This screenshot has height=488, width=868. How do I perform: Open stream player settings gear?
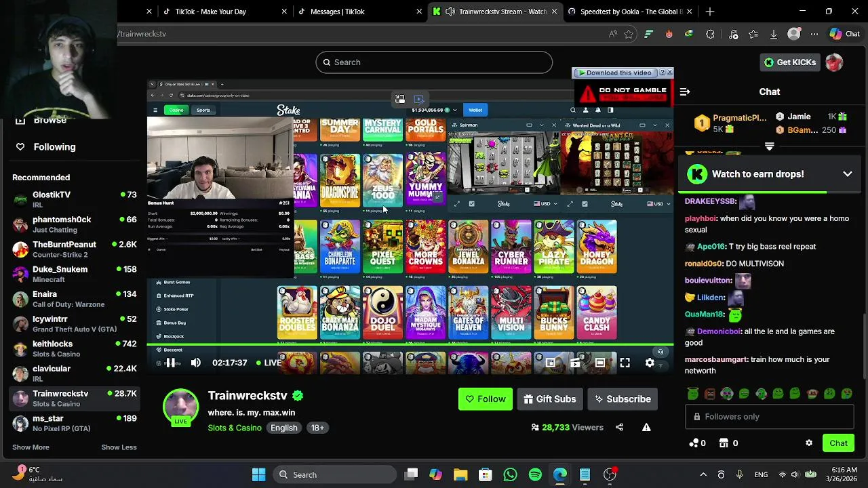(x=650, y=363)
